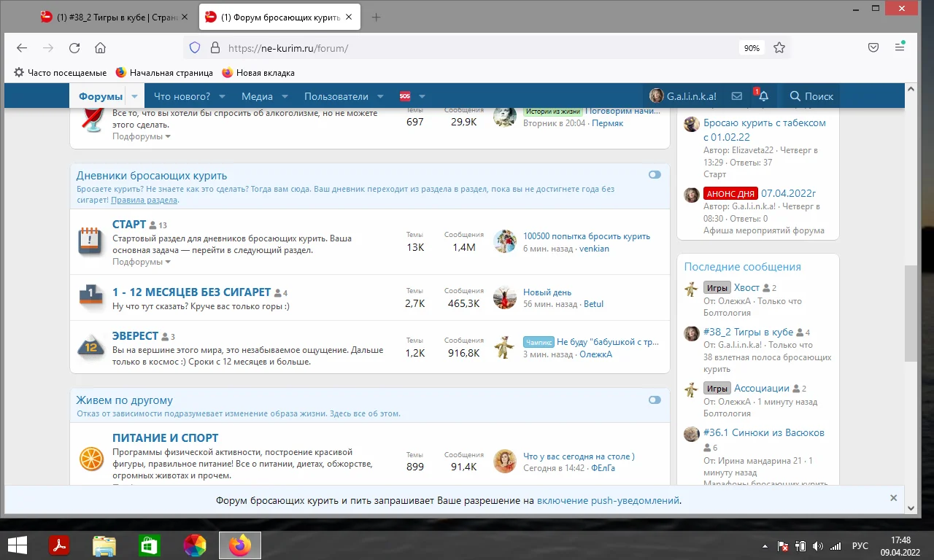The height and width of the screenshot is (560, 934).
Task: Expand Подфорумы under the СТАРТ section
Action: pos(142,262)
